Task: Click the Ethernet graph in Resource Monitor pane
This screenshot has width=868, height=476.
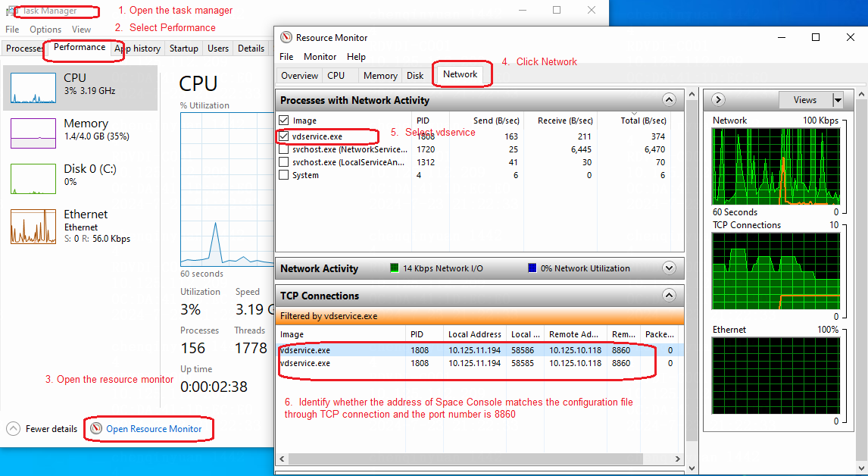Action: pyautogui.click(x=776, y=375)
